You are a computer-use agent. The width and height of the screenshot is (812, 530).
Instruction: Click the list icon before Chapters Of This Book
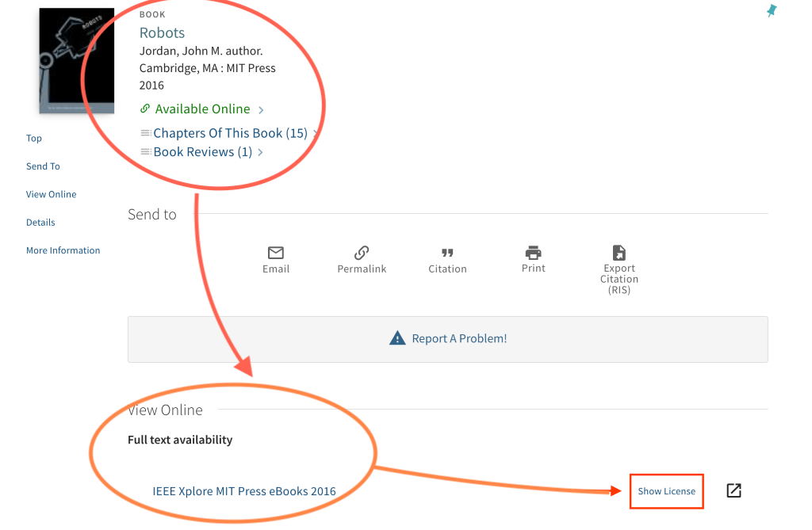coord(146,133)
